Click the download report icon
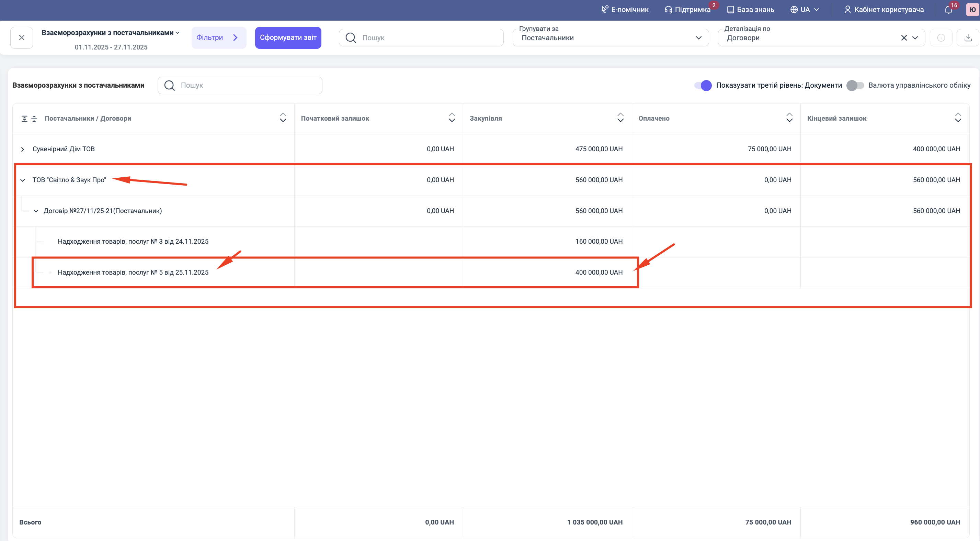The width and height of the screenshot is (980, 541). pyautogui.click(x=968, y=38)
